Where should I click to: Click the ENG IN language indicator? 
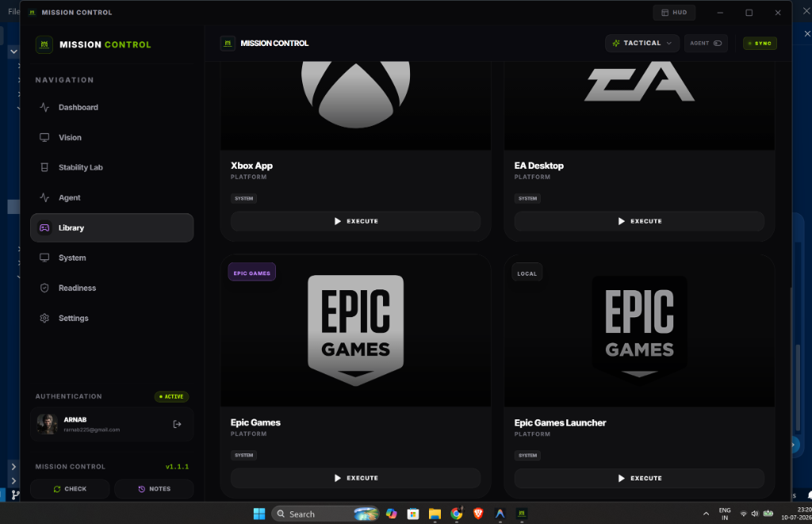(x=725, y=514)
